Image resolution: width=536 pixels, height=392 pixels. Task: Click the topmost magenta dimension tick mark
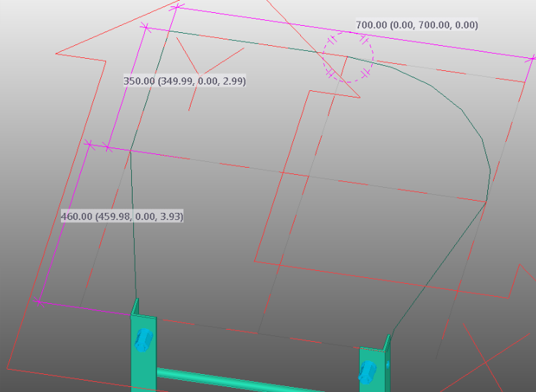point(178,6)
